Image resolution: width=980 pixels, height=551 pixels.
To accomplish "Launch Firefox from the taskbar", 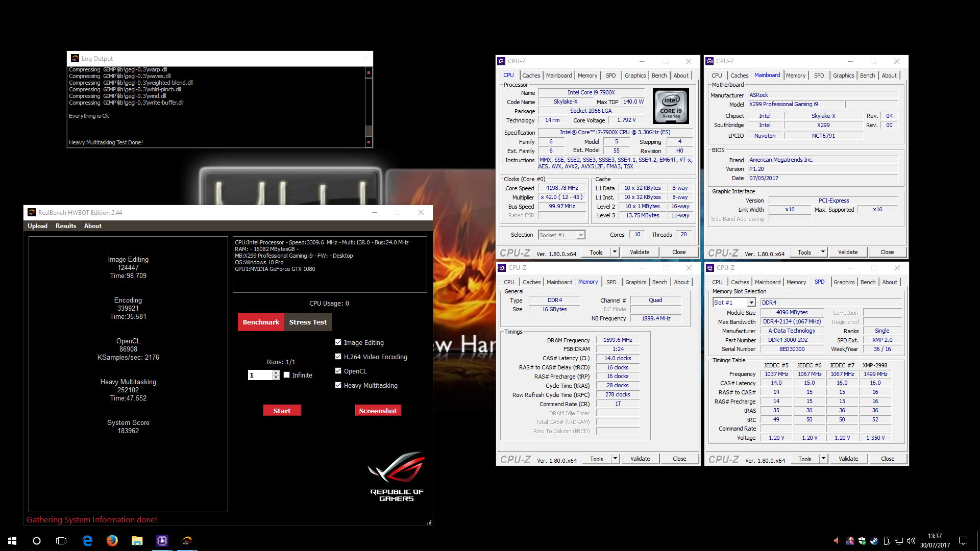I will point(112,541).
